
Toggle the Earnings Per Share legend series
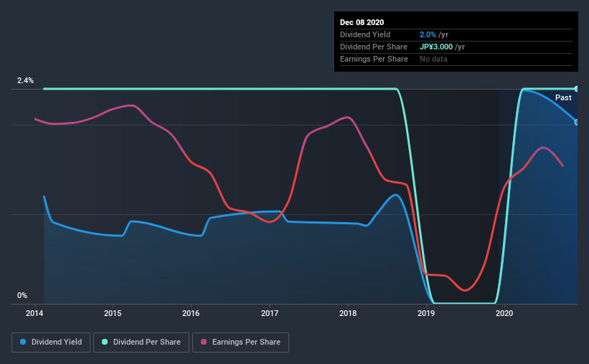click(240, 343)
